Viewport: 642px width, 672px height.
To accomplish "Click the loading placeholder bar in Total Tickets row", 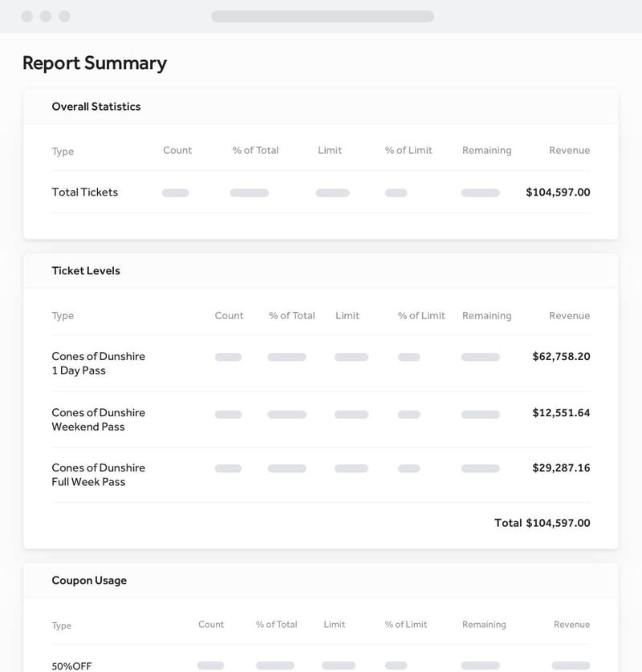I will [x=175, y=192].
